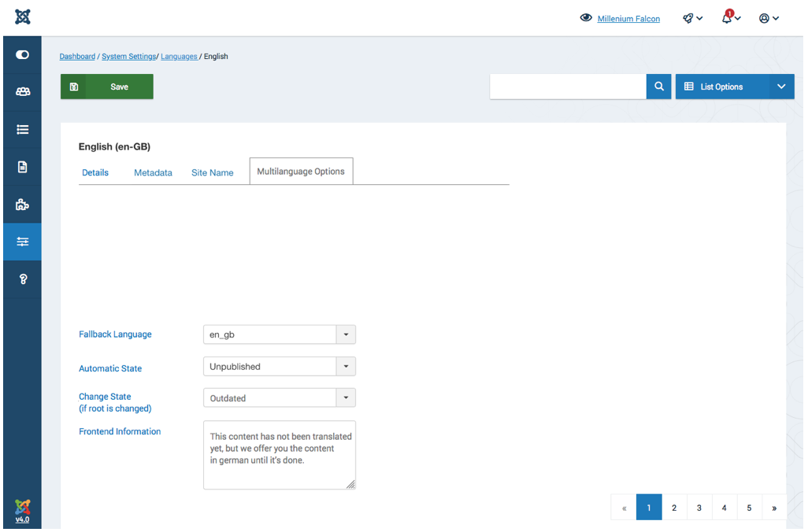
Task: Click the magnifier search button
Action: (658, 87)
